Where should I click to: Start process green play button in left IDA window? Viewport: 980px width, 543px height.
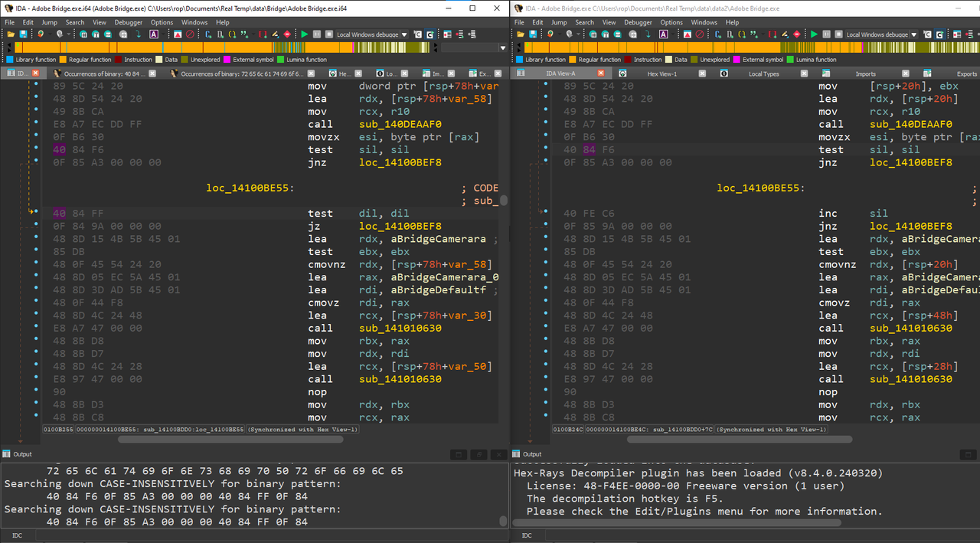point(305,34)
